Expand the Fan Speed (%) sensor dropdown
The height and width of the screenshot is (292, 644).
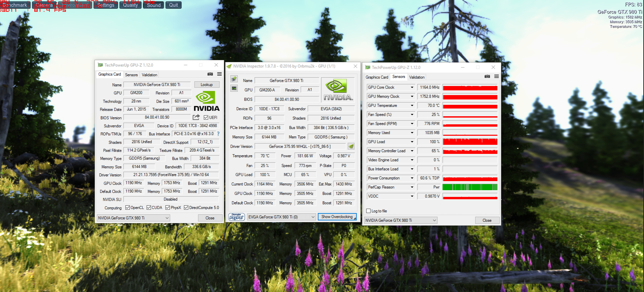(x=412, y=115)
